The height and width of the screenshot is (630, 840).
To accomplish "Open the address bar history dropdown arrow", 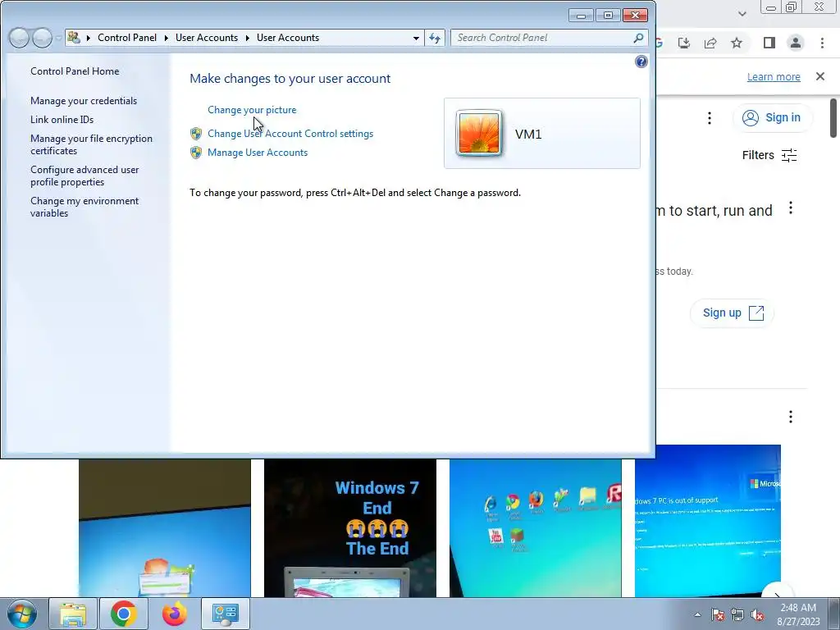I will [416, 38].
